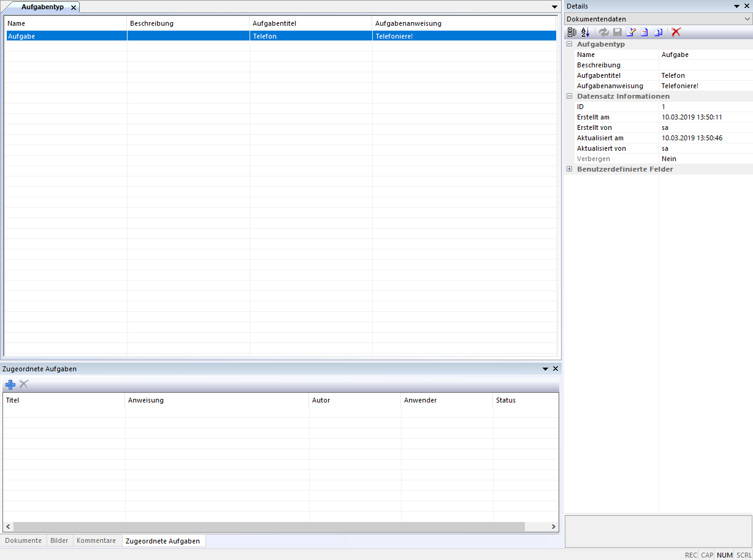Click the grey save disk icon
Image resolution: width=753 pixels, height=560 pixels.
point(617,32)
